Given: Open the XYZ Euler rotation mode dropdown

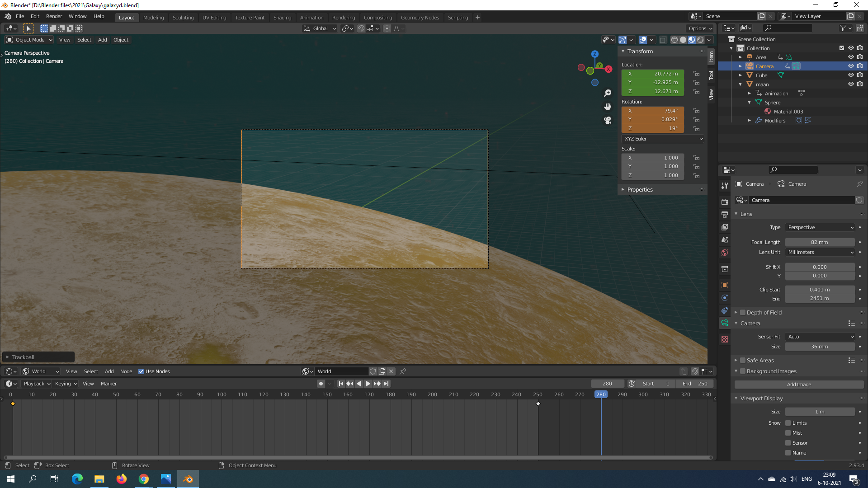Looking at the screenshot, I should click(663, 139).
